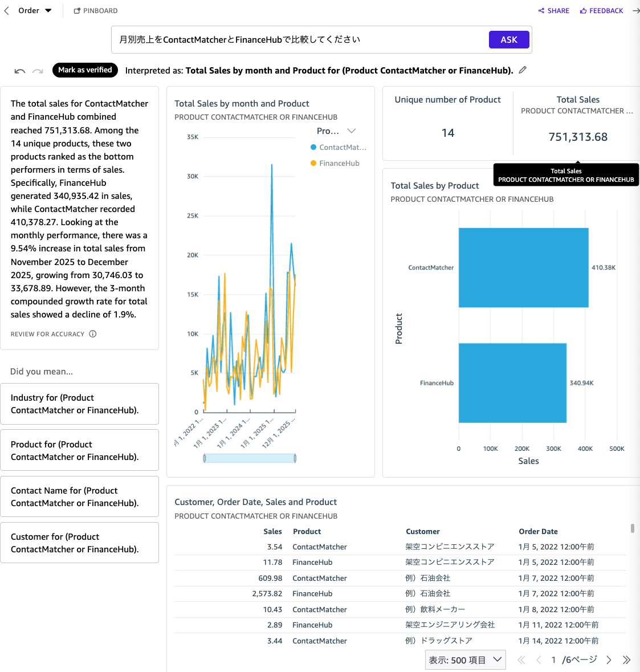Screen dimensions: 640x672
Task: Expand the Product legend dropdown
Action: pos(352,131)
